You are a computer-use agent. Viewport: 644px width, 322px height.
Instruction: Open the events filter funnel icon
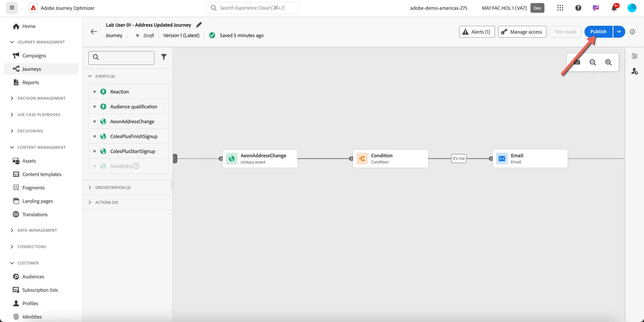click(164, 57)
